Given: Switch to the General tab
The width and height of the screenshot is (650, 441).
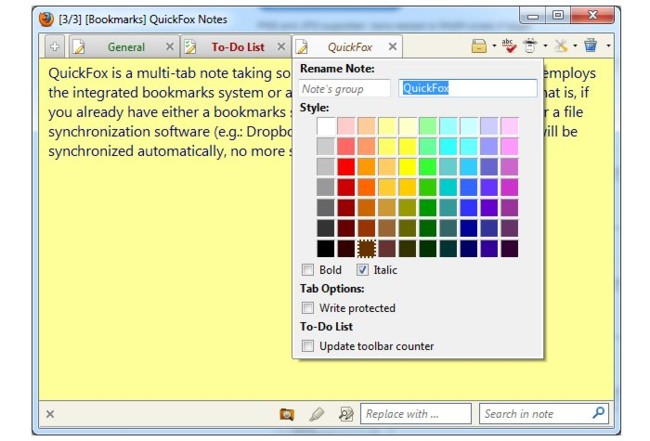Looking at the screenshot, I should [x=126, y=47].
